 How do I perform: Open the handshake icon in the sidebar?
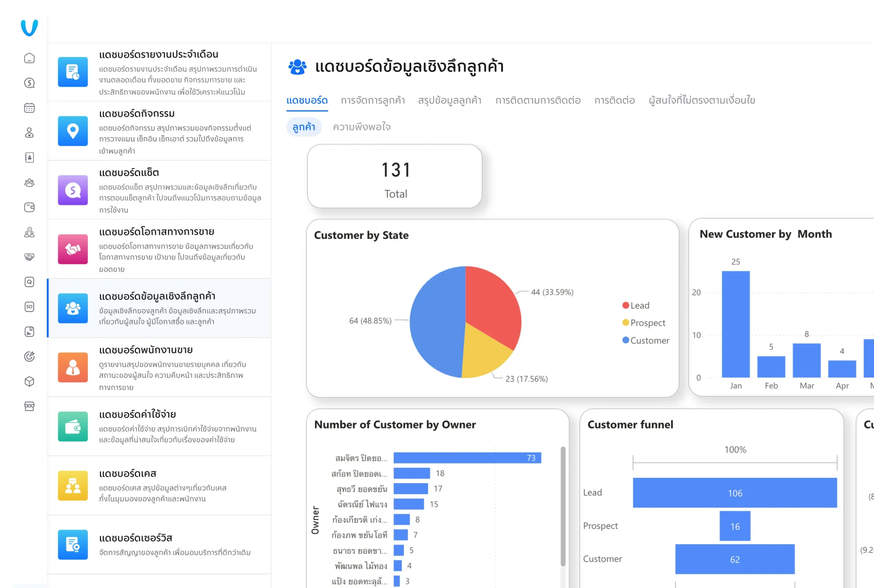(x=29, y=257)
